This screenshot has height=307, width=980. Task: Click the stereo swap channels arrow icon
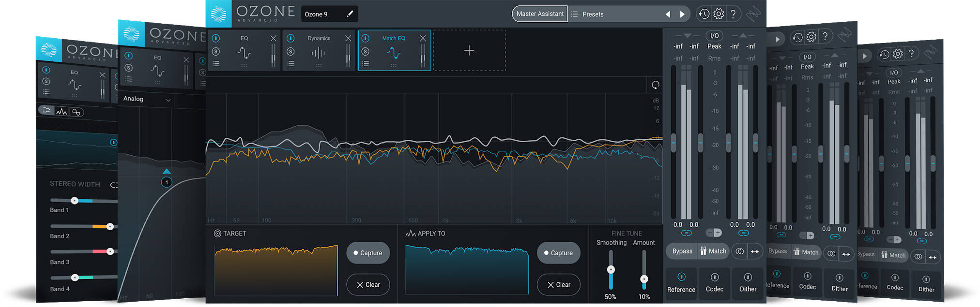pyautogui.click(x=755, y=251)
